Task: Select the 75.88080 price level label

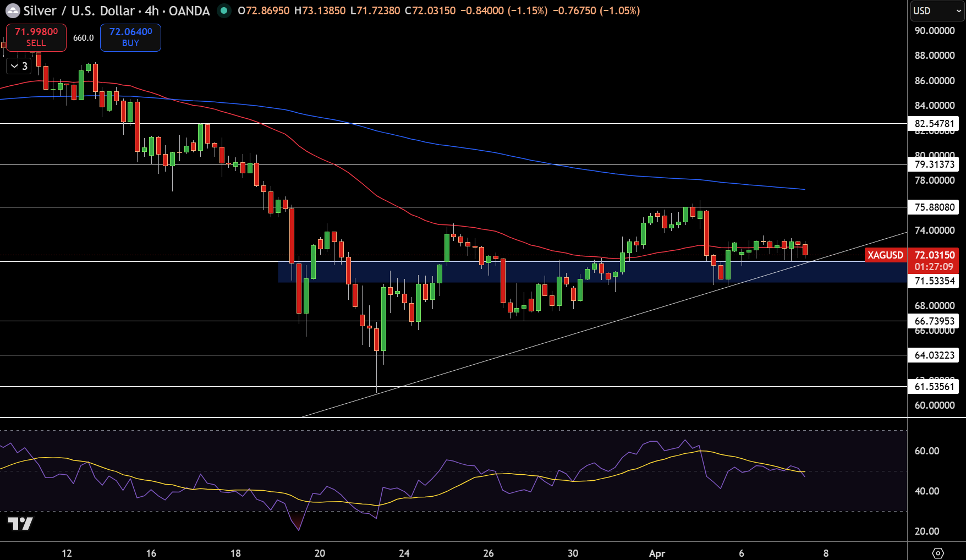Action: point(934,207)
